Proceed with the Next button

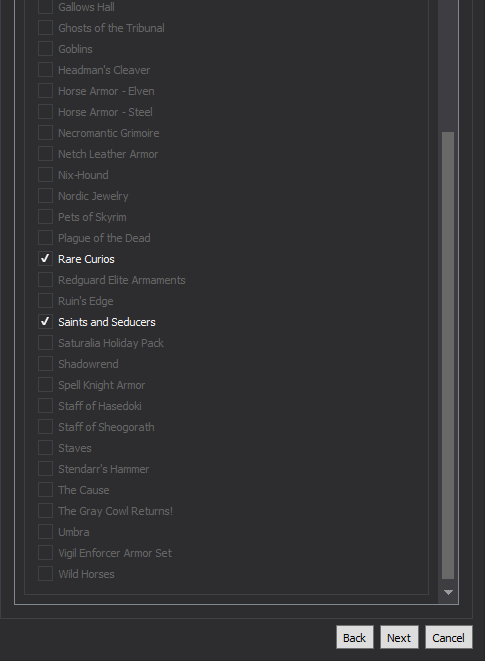coord(399,637)
